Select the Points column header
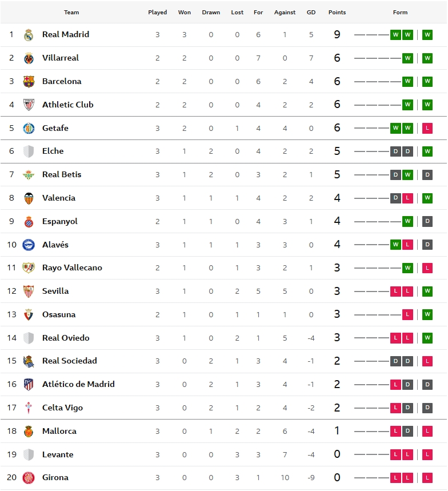The width and height of the screenshot is (448, 491). pyautogui.click(x=337, y=13)
